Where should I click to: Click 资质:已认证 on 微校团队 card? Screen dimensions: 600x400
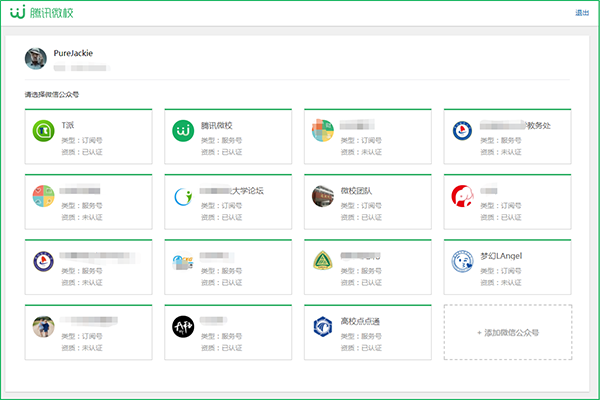(361, 217)
